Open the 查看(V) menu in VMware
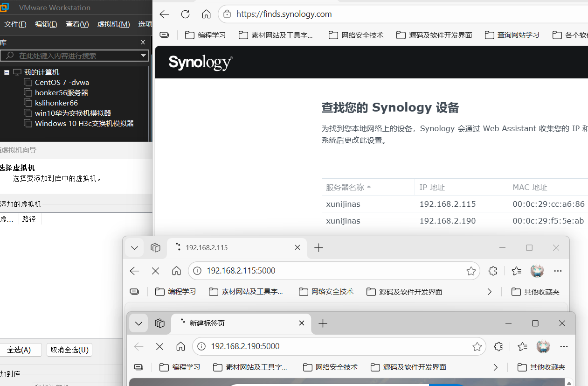This screenshot has height=386, width=588. [77, 24]
